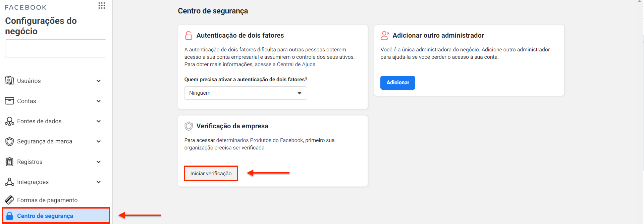Open the 'acesse a Central de Ajuda' link

point(285,64)
